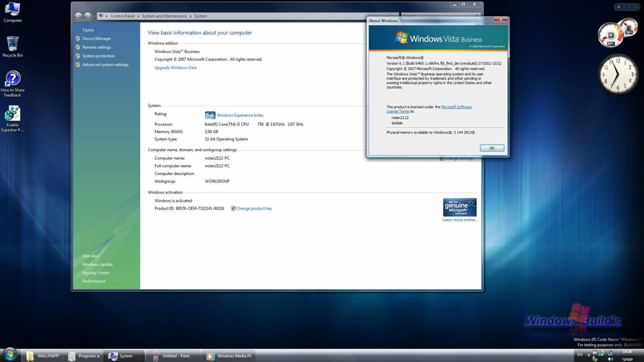Click sidebar previous gadgets page arrow
Image resolution: width=644 pixels, height=362 pixels.
pyautogui.click(x=630, y=7)
